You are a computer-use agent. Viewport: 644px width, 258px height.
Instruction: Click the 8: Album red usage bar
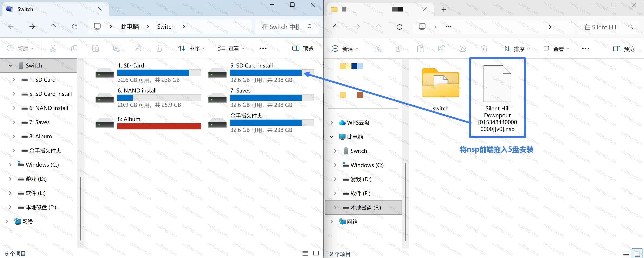pos(159,126)
